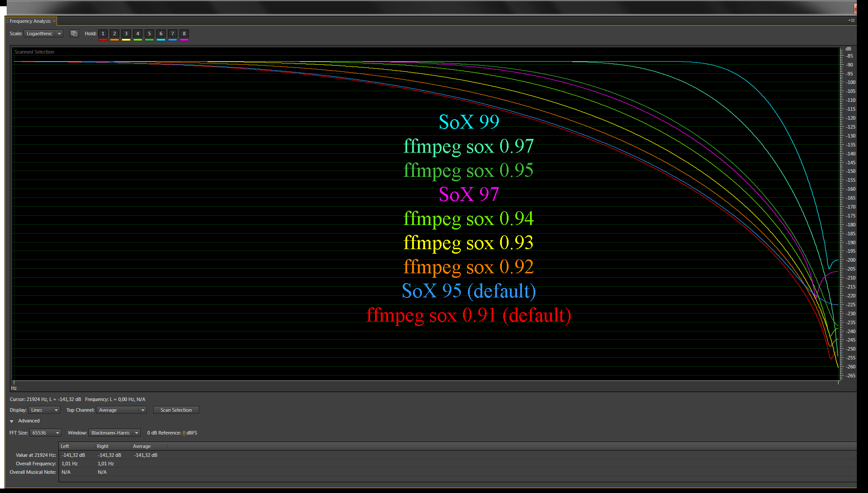Click the 0 dB Reference value
The width and height of the screenshot is (868, 493).
coord(184,433)
